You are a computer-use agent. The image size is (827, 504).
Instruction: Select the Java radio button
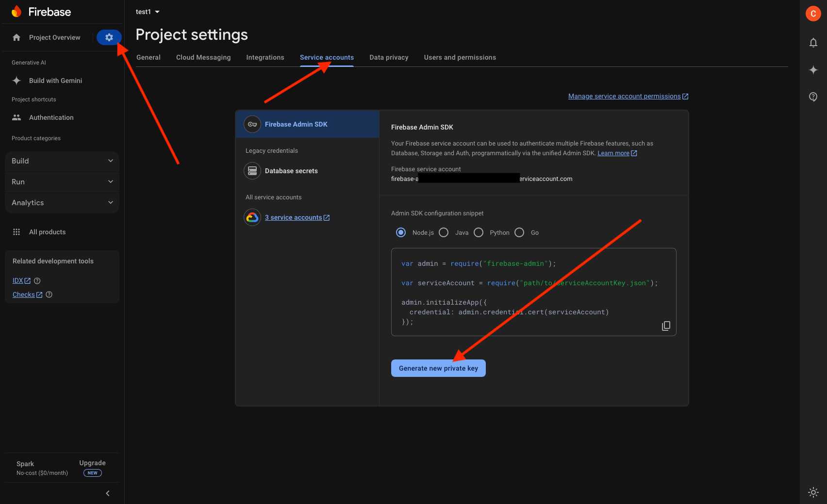[x=444, y=232]
